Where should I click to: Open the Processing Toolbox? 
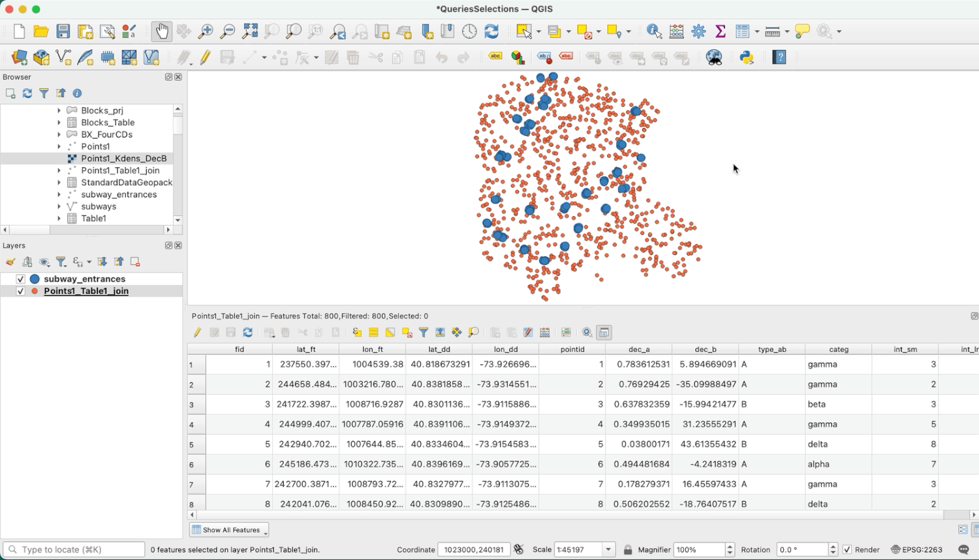click(698, 31)
